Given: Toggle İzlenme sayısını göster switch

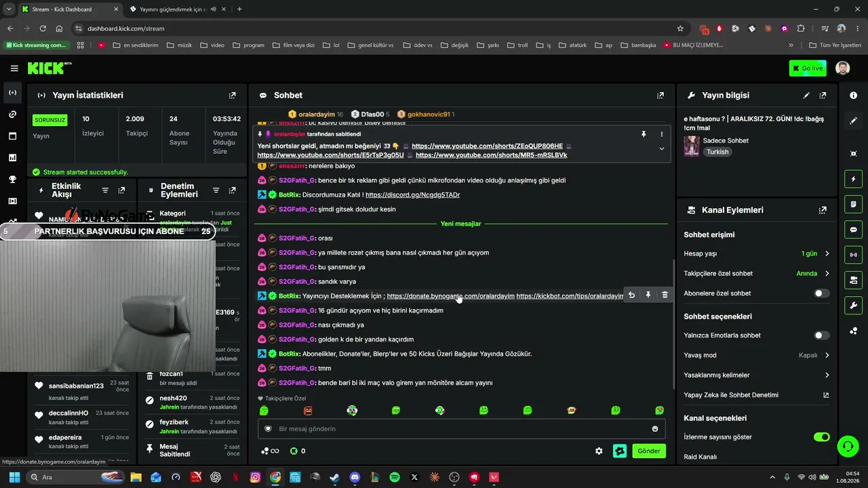Looking at the screenshot, I should pos(821,437).
